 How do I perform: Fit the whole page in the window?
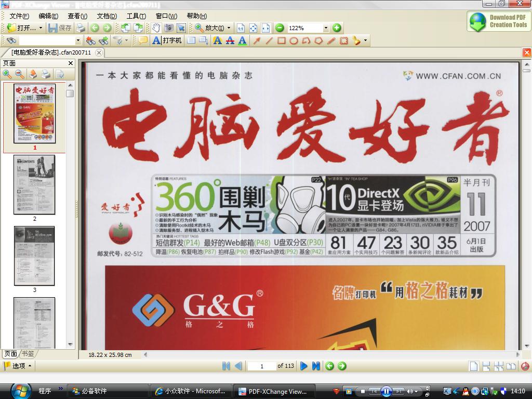(253, 28)
